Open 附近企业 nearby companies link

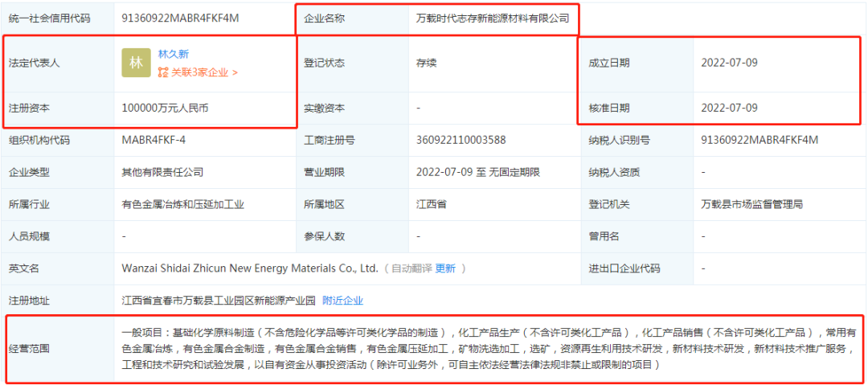pos(342,301)
